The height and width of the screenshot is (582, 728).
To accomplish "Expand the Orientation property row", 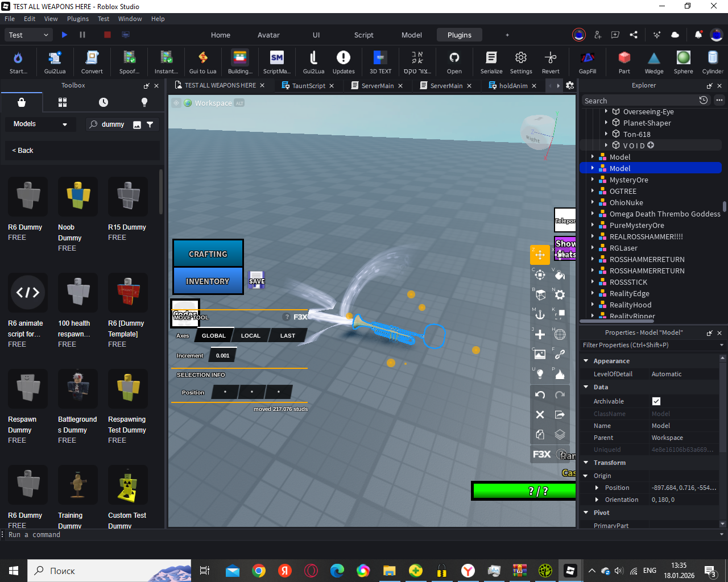I will click(x=597, y=500).
